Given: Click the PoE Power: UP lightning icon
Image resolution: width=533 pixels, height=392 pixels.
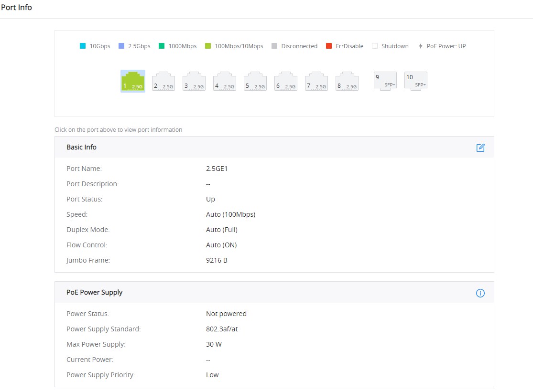Looking at the screenshot, I should (x=421, y=46).
